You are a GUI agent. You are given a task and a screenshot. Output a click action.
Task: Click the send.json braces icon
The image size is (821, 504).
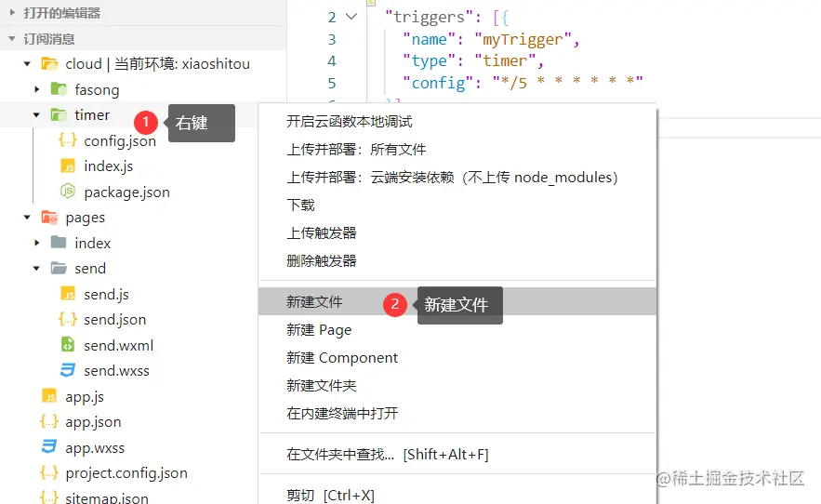(x=68, y=319)
